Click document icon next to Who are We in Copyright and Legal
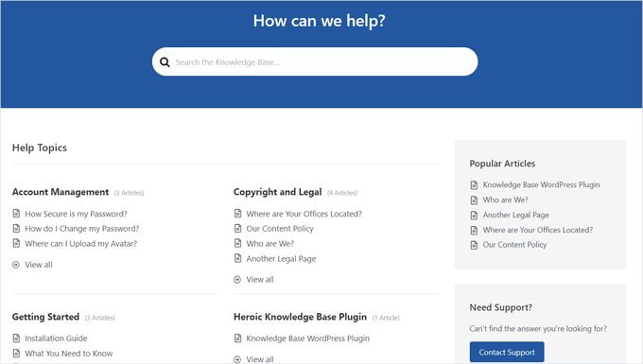 pos(238,243)
